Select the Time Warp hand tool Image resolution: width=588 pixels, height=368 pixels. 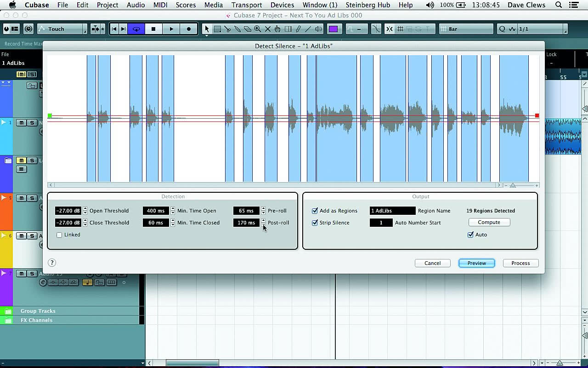tap(277, 29)
